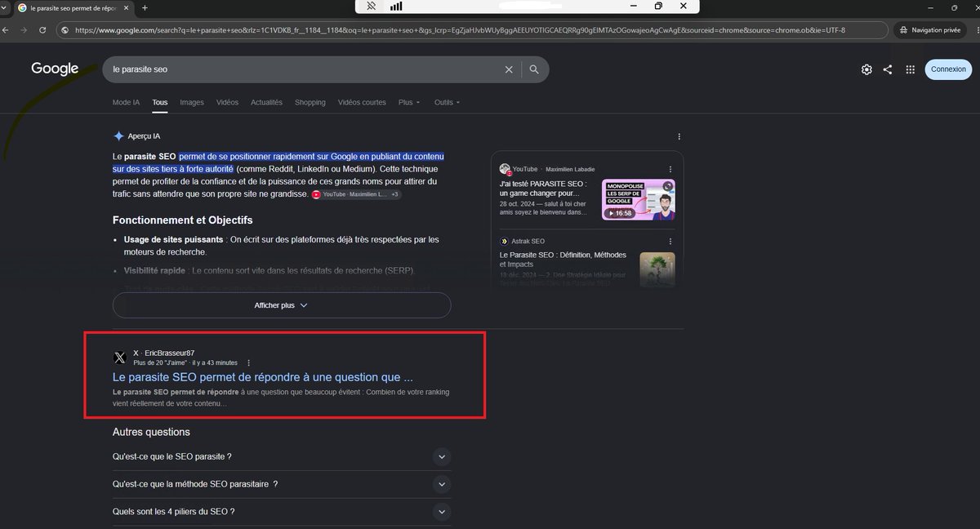The image size is (980, 529).
Task: Open a new browser tab
Action: tap(145, 7)
